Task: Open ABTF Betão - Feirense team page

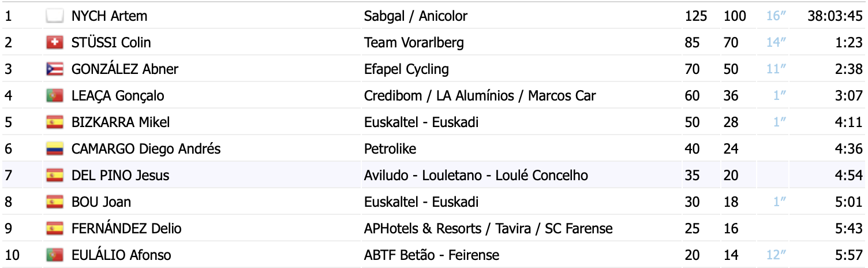Action: coord(432,255)
